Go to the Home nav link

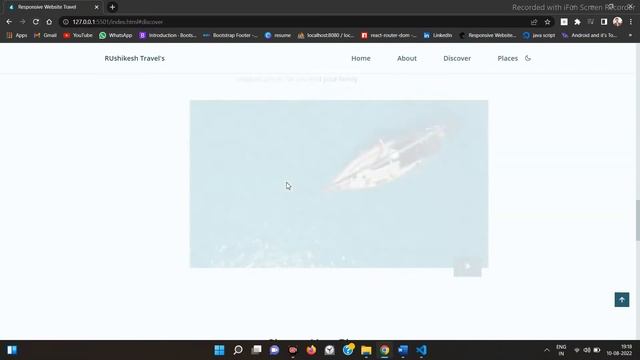361,58
